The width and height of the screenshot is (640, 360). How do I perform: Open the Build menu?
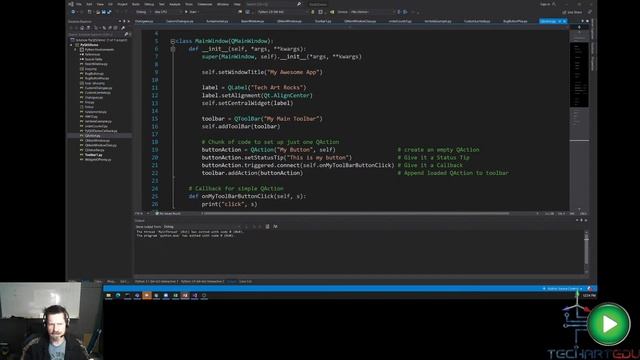[136, 4]
